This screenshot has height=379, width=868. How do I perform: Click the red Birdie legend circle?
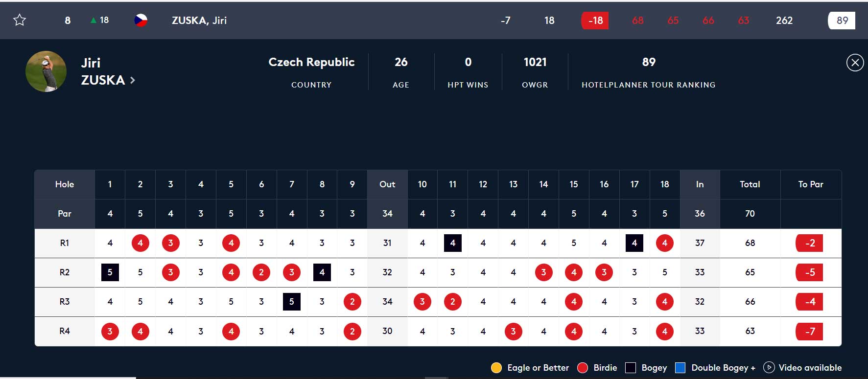click(583, 368)
